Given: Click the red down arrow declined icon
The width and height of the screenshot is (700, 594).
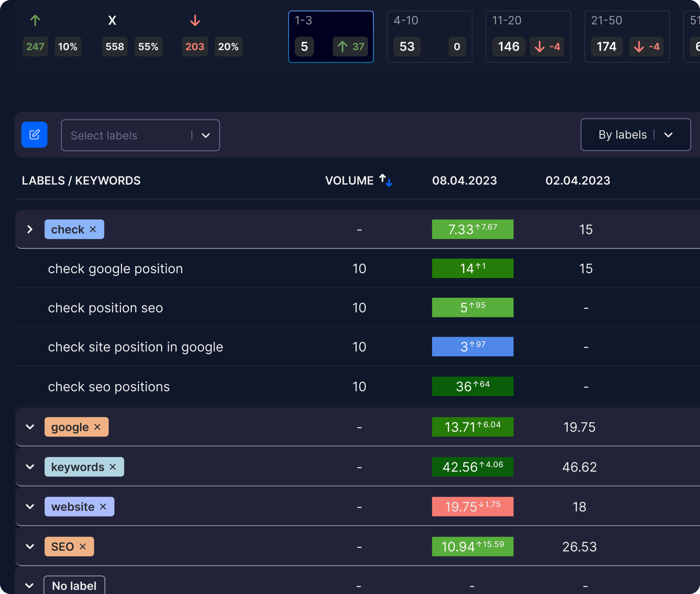Looking at the screenshot, I should click(195, 21).
